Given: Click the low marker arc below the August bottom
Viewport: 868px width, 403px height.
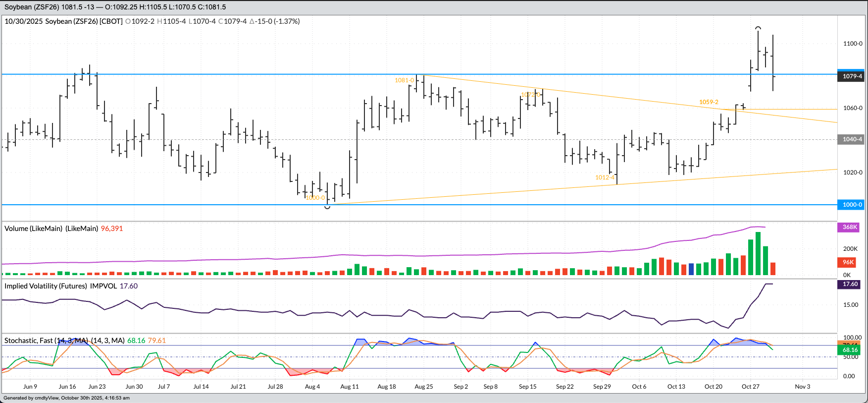Looking at the screenshot, I should coord(327,207).
